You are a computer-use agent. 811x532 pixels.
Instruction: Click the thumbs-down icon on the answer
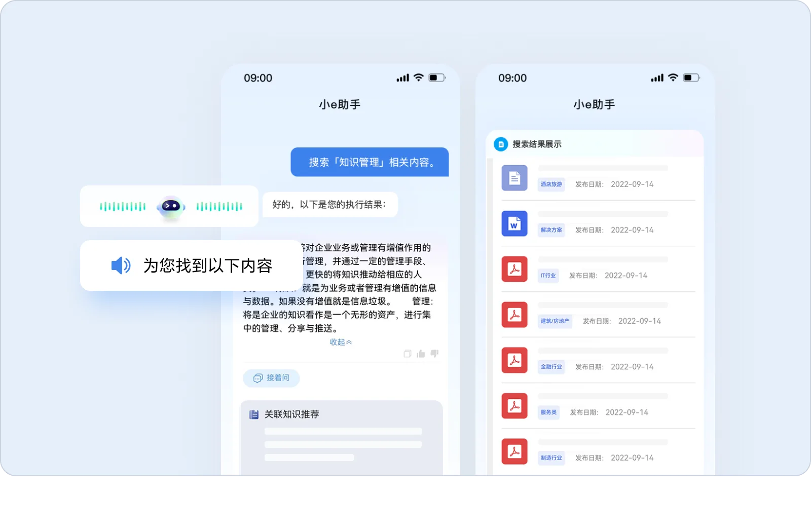click(x=434, y=354)
